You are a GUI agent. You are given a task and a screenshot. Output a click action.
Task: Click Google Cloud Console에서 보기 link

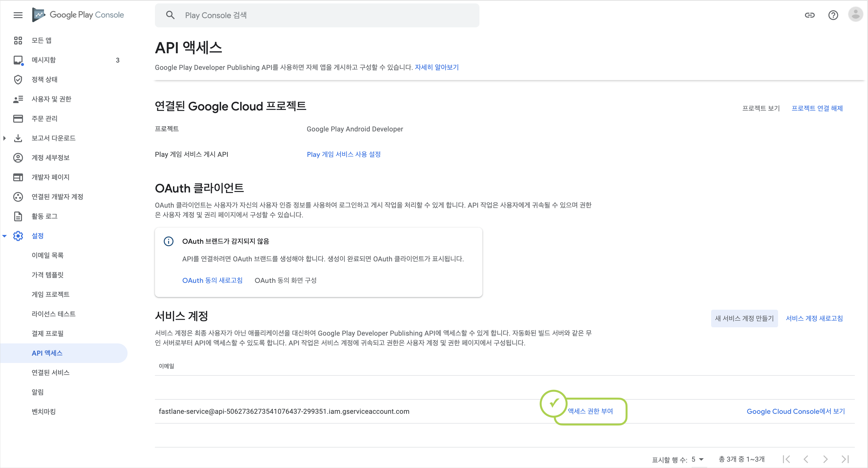tap(796, 411)
